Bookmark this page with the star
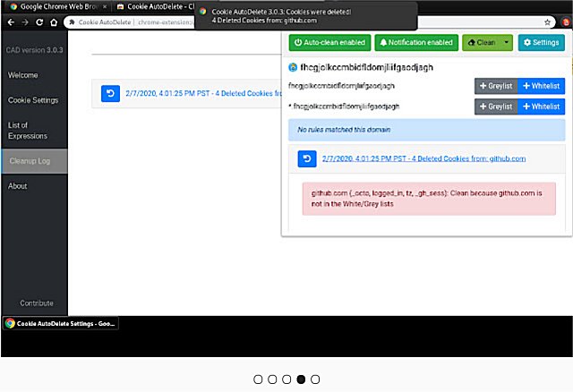 (x=547, y=22)
